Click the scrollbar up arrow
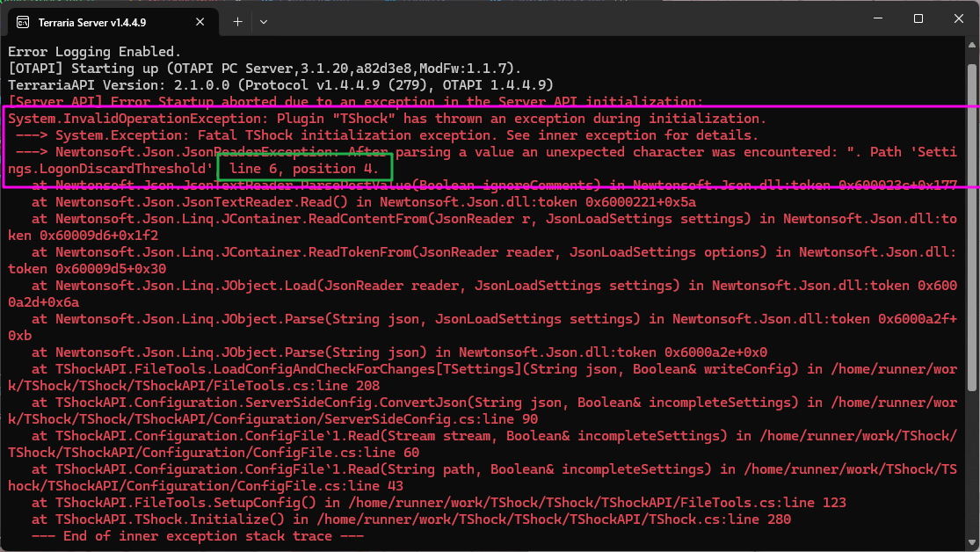Screen dimensions: 980x552 coord(972,44)
